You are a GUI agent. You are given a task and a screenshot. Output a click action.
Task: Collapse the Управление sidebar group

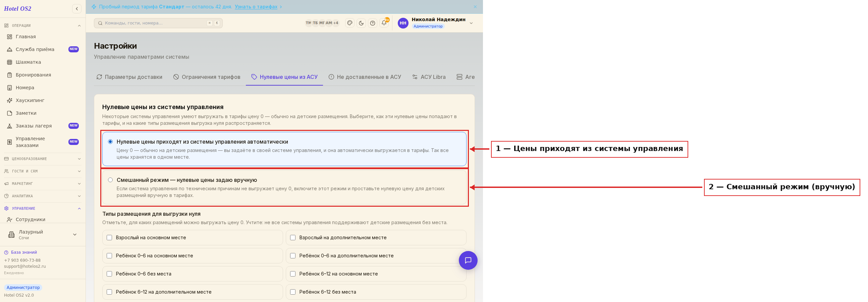pyautogui.click(x=43, y=209)
